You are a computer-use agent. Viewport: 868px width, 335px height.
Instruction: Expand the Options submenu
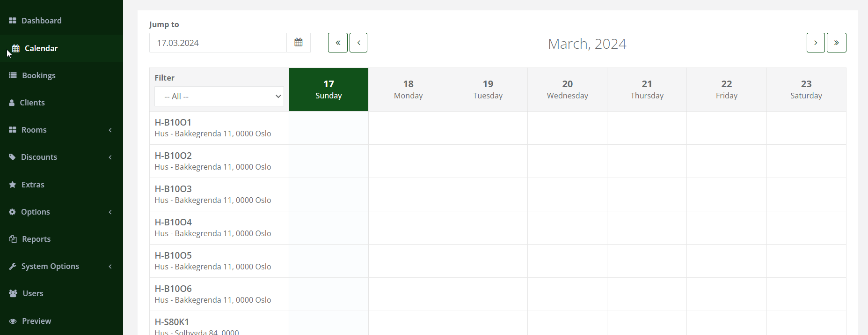point(61,212)
